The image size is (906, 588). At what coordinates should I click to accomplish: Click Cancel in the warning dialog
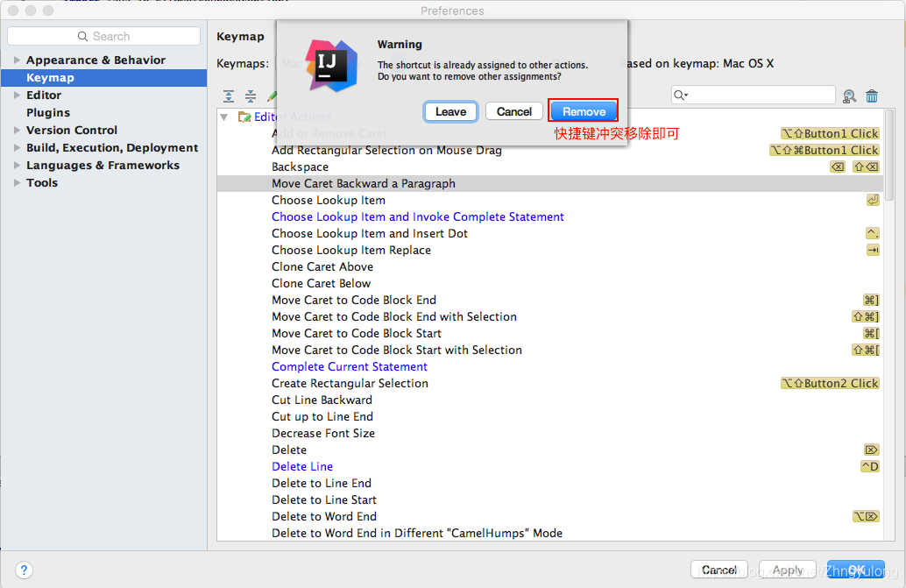click(x=513, y=111)
